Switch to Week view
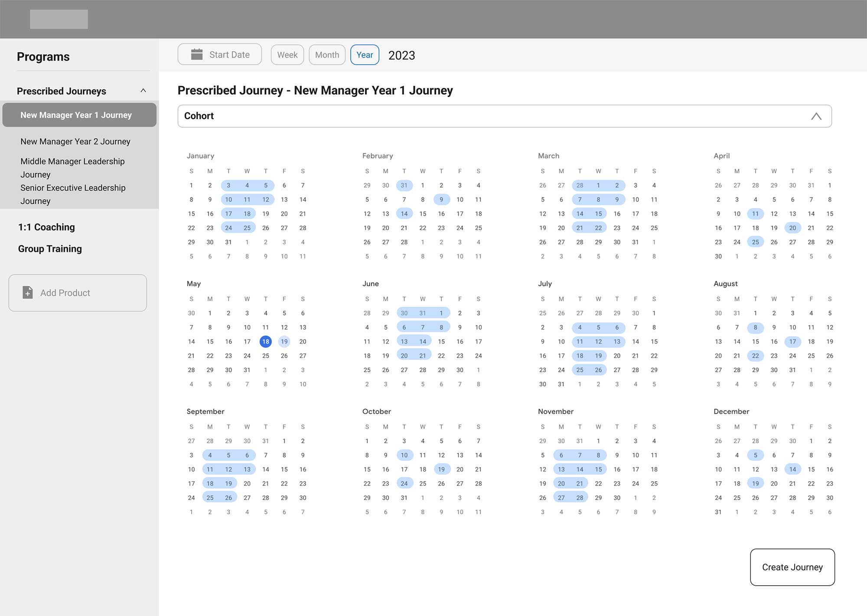The image size is (867, 616). pyautogui.click(x=287, y=55)
